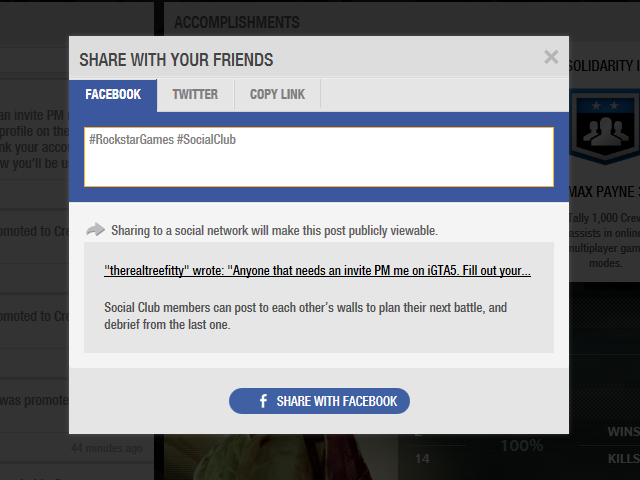640x480 pixels.
Task: Click the Facebook f logo icon
Action: [x=263, y=401]
